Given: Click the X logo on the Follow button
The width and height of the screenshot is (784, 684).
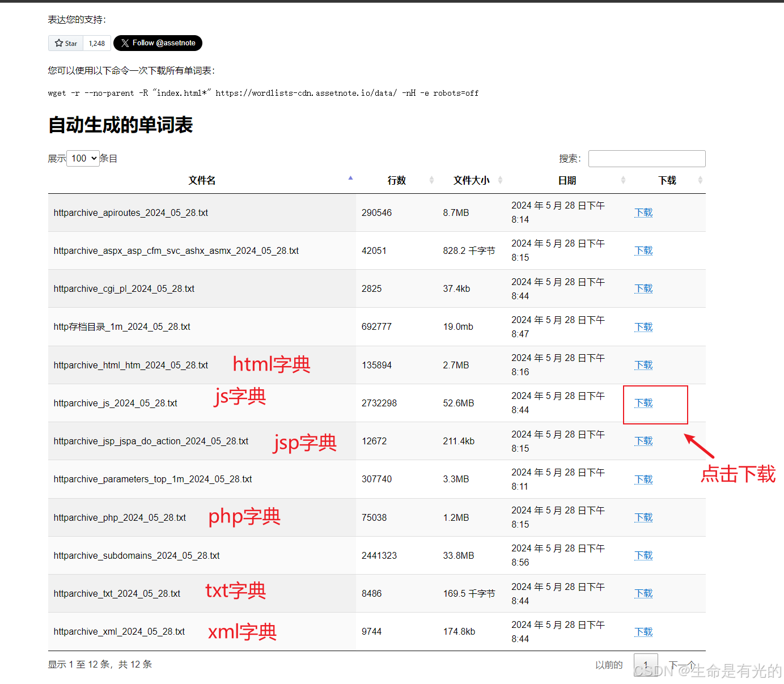Looking at the screenshot, I should [124, 43].
